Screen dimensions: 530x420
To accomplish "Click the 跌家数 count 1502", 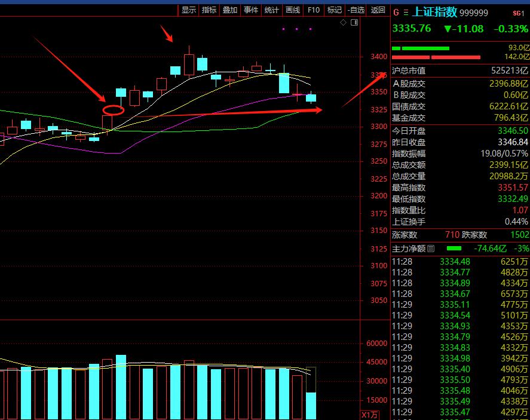I will click(x=520, y=235).
